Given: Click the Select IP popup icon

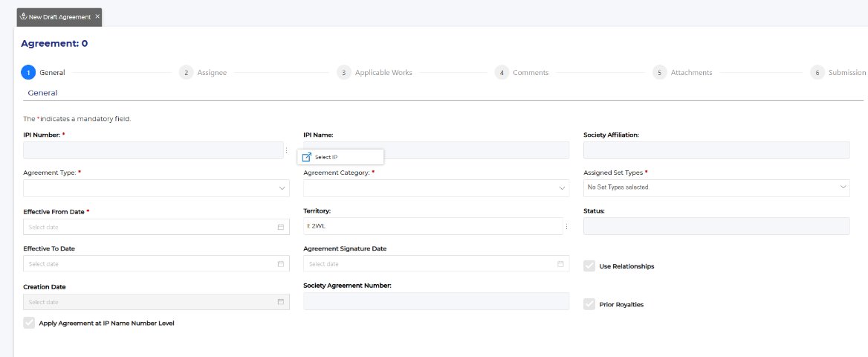Looking at the screenshot, I should pos(307,157).
